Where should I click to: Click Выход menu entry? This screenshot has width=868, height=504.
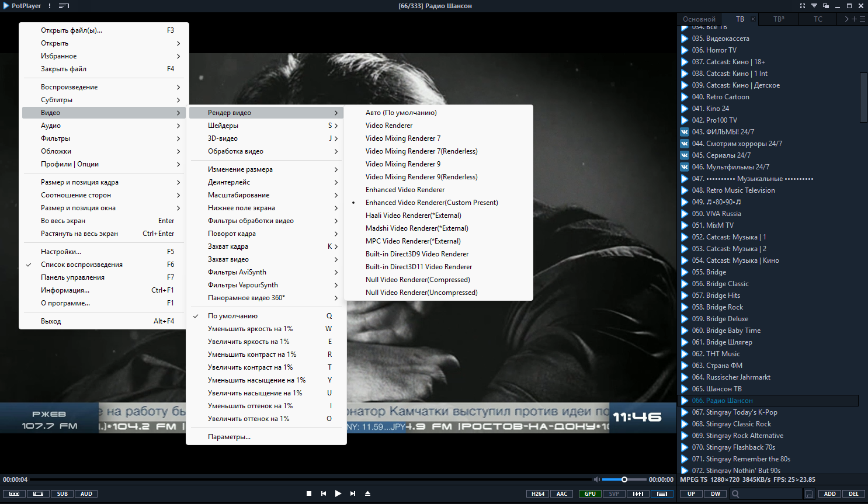point(104,321)
